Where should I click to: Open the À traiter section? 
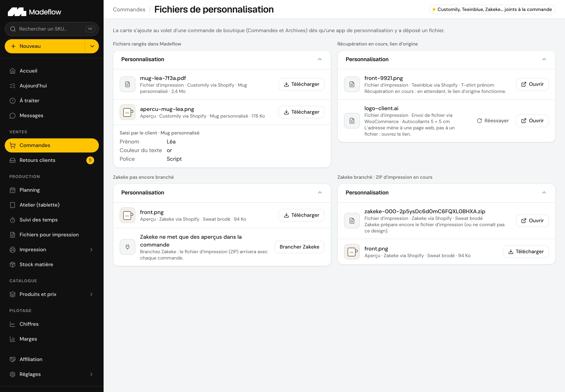point(52,101)
